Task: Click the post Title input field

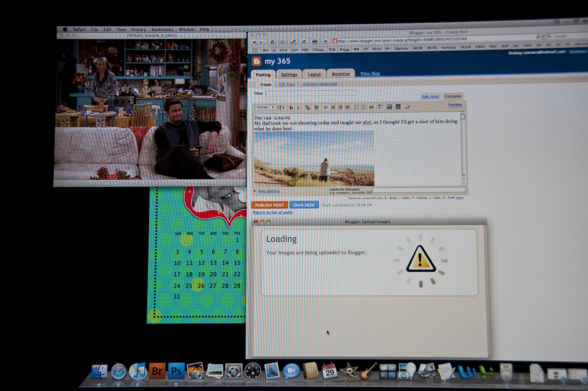Action: pyautogui.click(x=311, y=93)
